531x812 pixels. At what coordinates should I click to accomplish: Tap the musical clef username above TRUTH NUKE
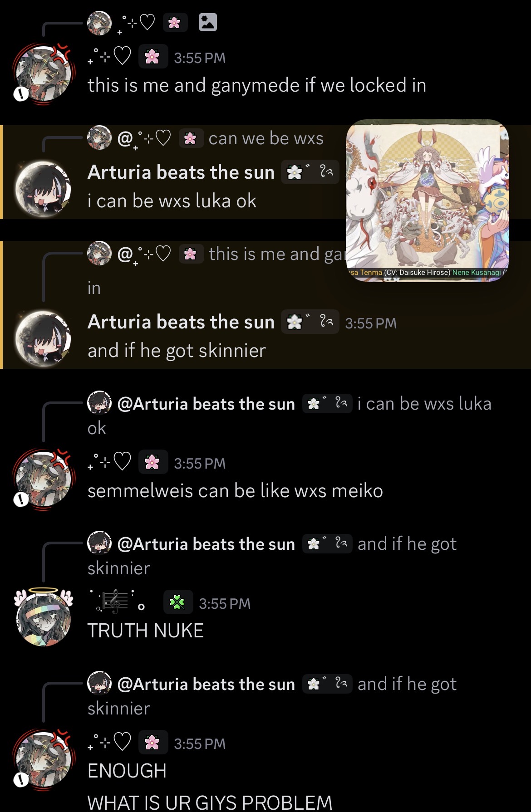point(117,602)
